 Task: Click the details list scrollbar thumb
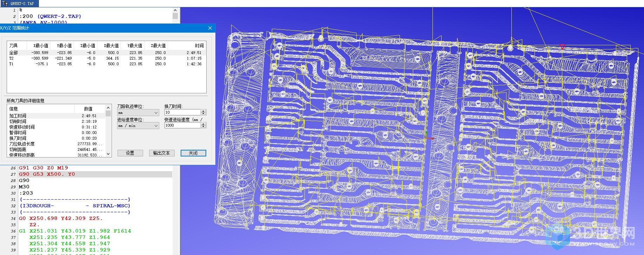(x=108, y=113)
